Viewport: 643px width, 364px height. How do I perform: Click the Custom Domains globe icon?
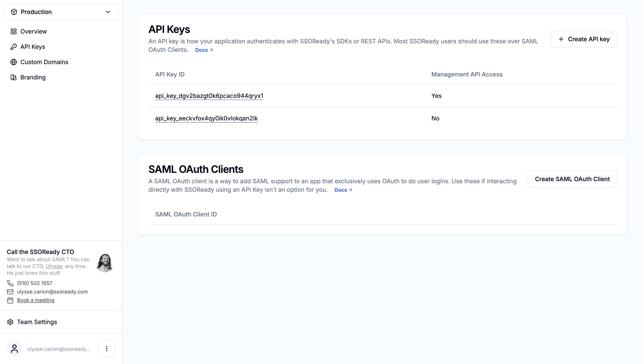coord(14,62)
